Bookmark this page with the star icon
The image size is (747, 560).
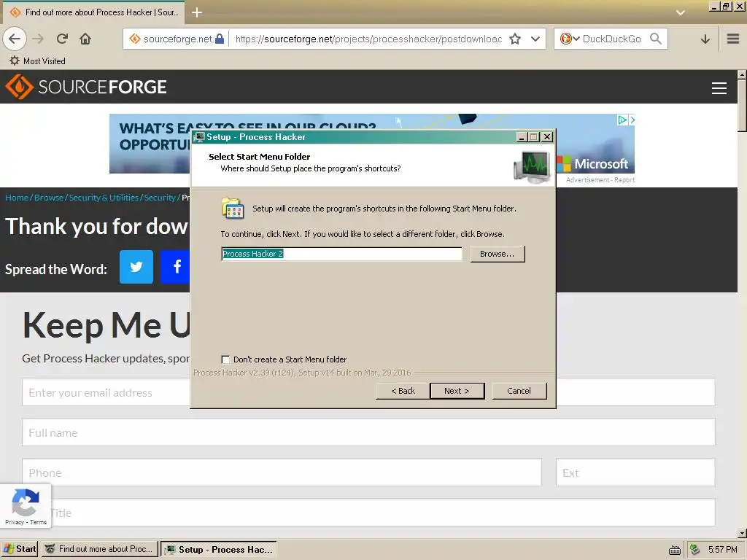pos(515,39)
